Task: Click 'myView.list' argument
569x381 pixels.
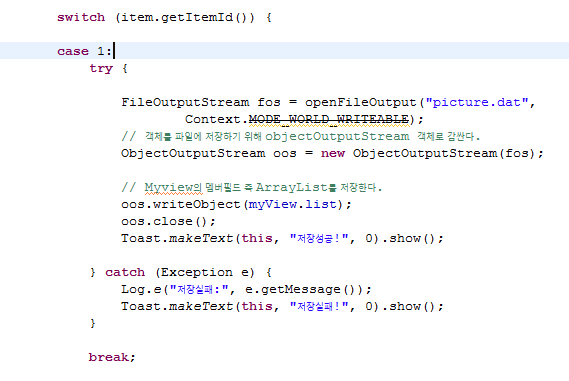Action: (292, 205)
